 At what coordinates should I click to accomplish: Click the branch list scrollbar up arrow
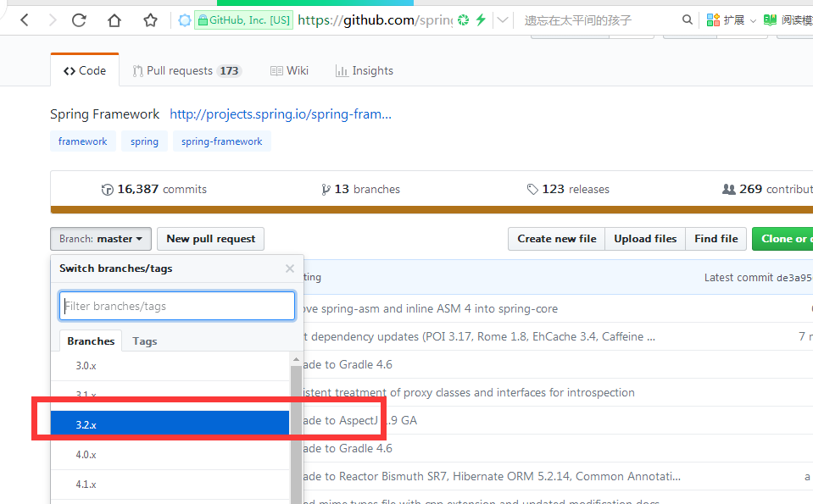coord(296,359)
